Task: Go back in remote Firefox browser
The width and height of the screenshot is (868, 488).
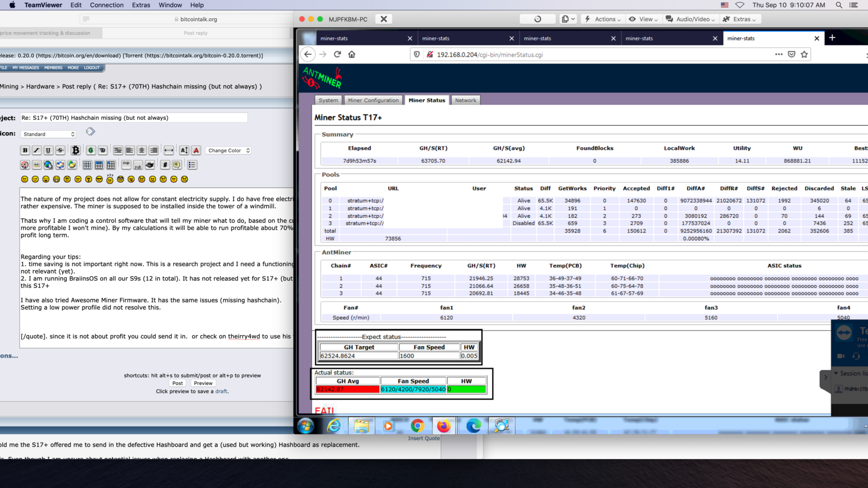Action: (x=308, y=54)
